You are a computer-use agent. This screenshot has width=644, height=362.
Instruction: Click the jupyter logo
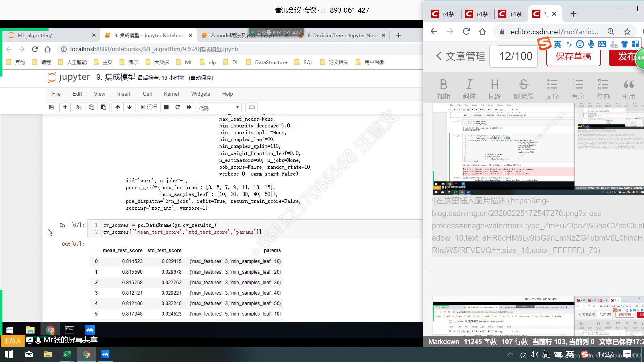[69, 77]
